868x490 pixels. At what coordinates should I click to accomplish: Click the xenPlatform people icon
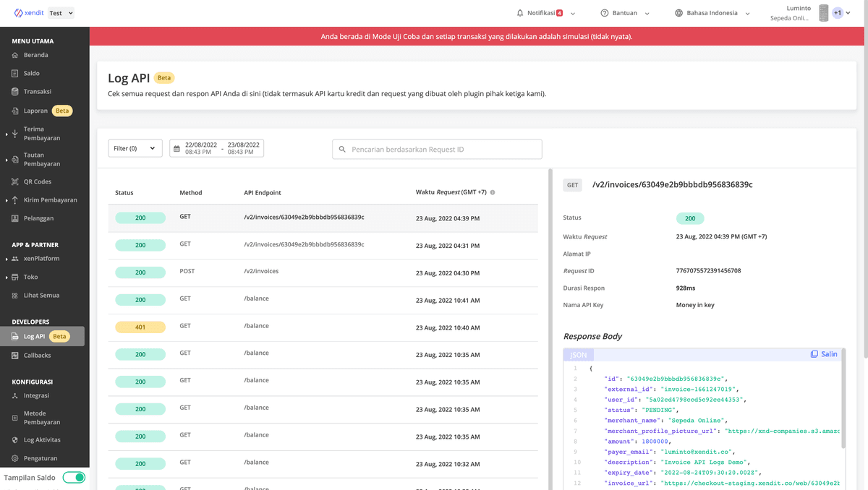point(15,259)
